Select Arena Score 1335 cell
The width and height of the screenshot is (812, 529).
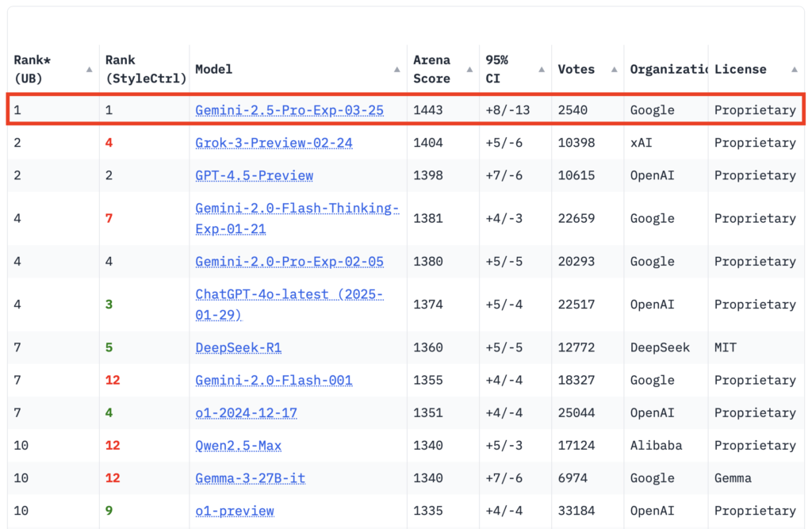(x=428, y=511)
